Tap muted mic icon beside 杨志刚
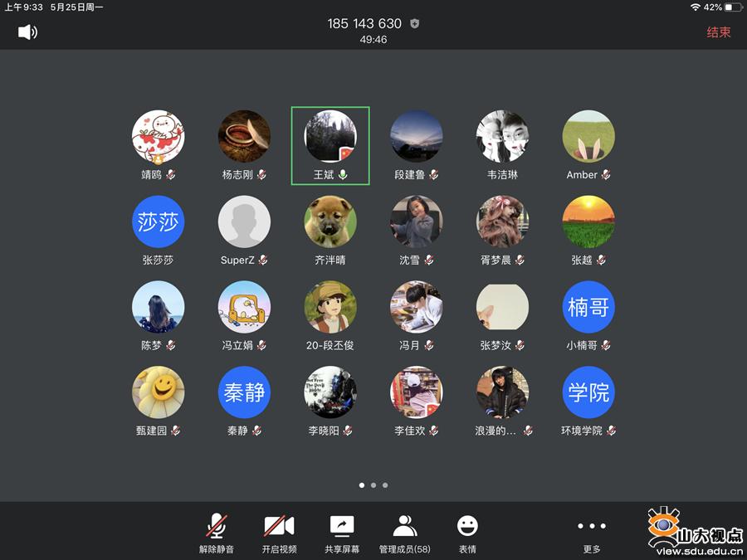747x560 pixels. pos(261,175)
